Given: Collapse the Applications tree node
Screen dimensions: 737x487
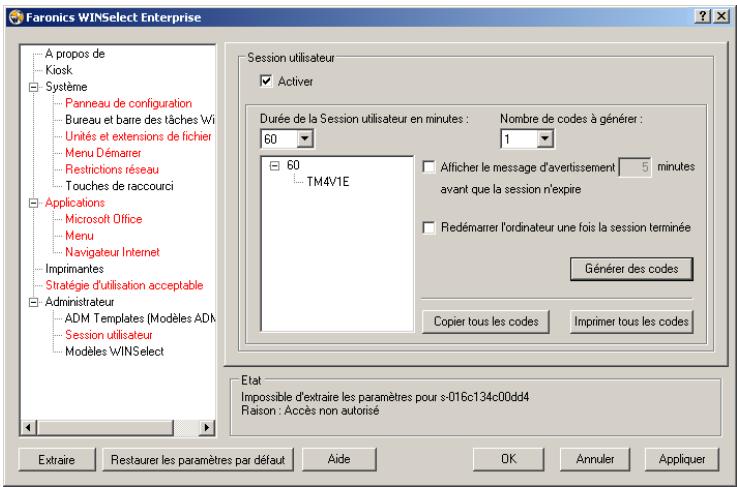Looking at the screenshot, I should point(33,203).
